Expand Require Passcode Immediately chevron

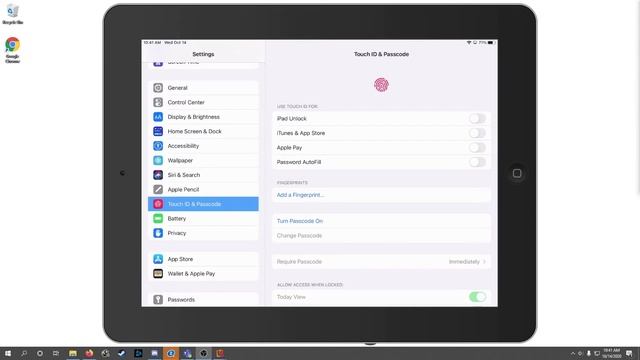484,262
